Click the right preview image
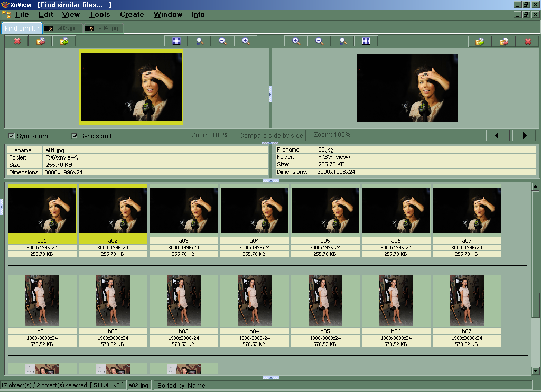Screen dimensions: 541x392 pyautogui.click(x=407, y=88)
